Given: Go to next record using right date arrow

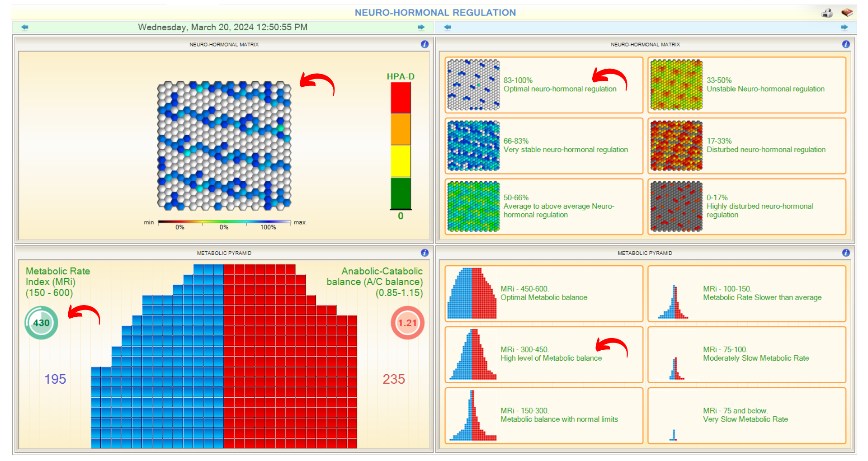Looking at the screenshot, I should 421,27.
